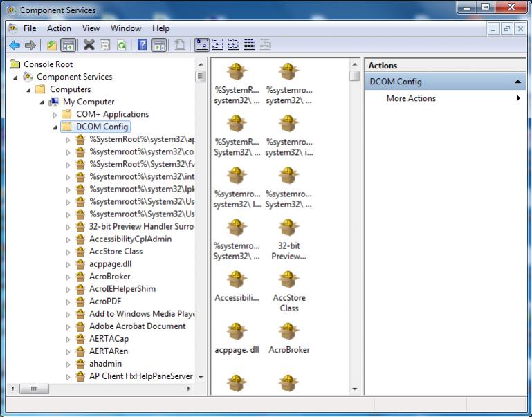Open the File menu
The width and height of the screenshot is (532, 417).
click(30, 28)
